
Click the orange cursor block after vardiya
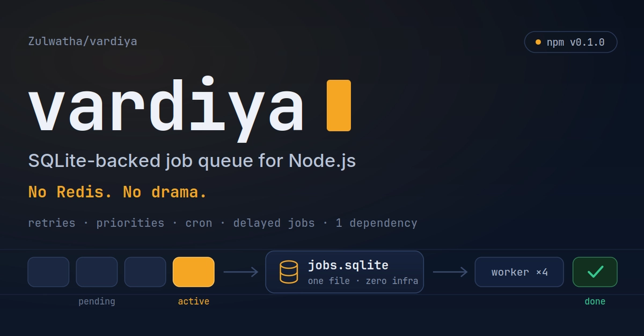pos(339,106)
